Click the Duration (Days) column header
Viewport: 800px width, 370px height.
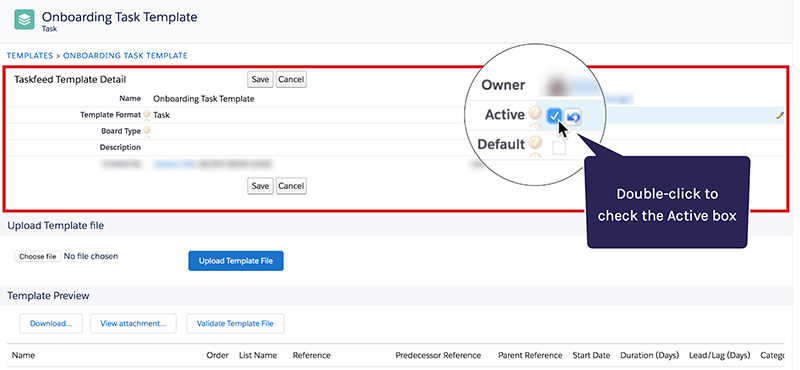tap(649, 355)
